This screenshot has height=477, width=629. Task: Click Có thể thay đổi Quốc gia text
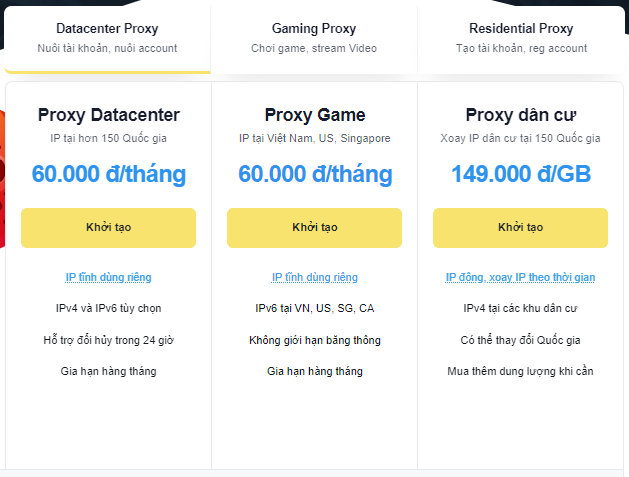tap(520, 340)
